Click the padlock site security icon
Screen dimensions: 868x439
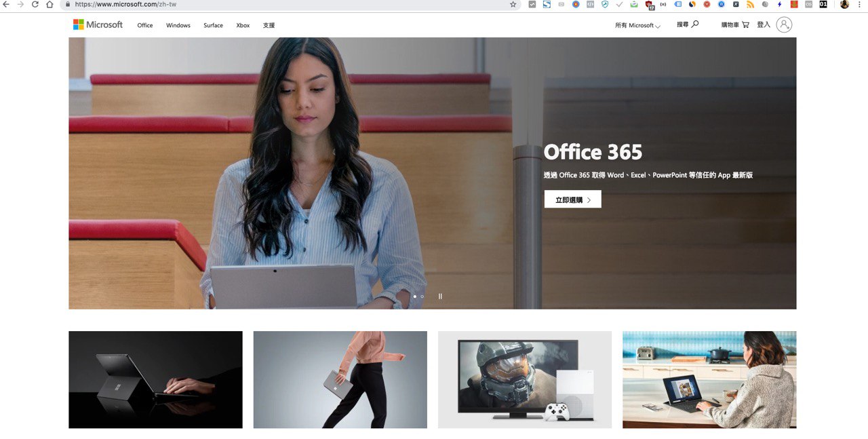(x=67, y=4)
